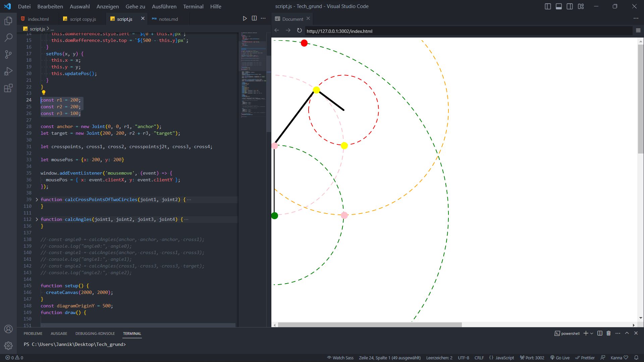Change CRLF line ending setting
This screenshot has width=644, height=362.
pyautogui.click(x=479, y=358)
